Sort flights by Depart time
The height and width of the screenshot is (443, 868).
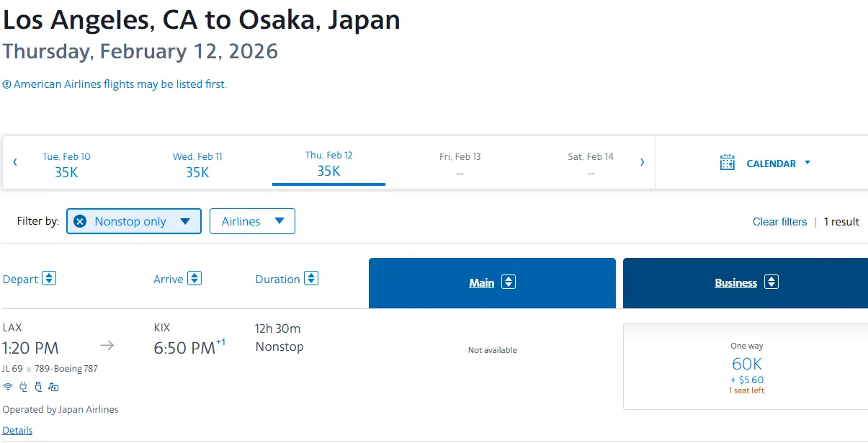point(49,278)
